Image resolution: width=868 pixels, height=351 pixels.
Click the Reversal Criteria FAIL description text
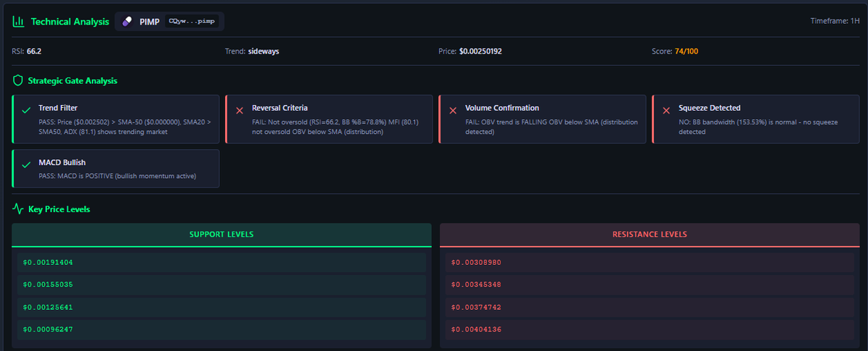pos(336,127)
